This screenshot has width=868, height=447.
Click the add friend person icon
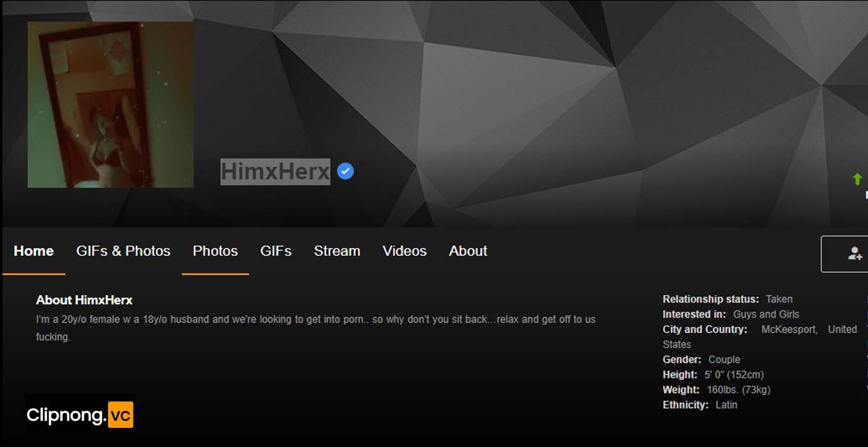[x=855, y=254]
